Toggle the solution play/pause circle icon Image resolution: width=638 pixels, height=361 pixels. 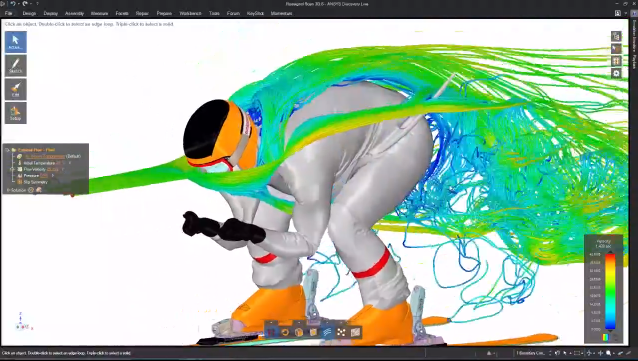click(31, 190)
